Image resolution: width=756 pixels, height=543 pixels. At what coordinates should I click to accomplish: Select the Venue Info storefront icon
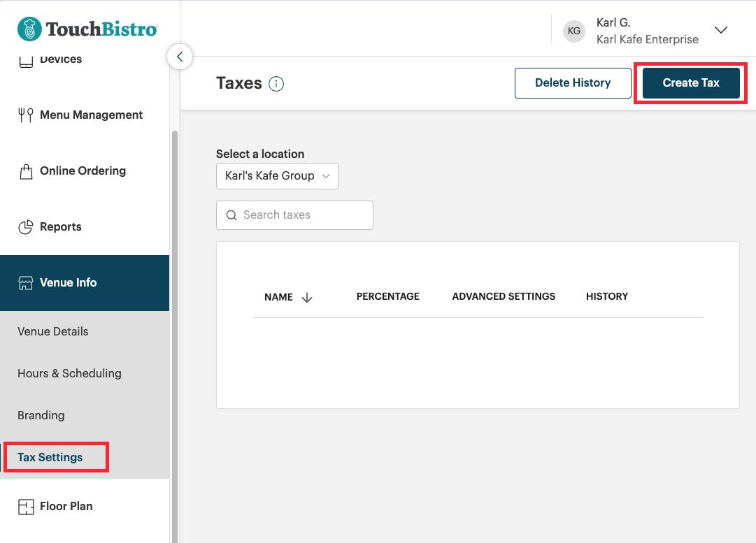(26, 282)
